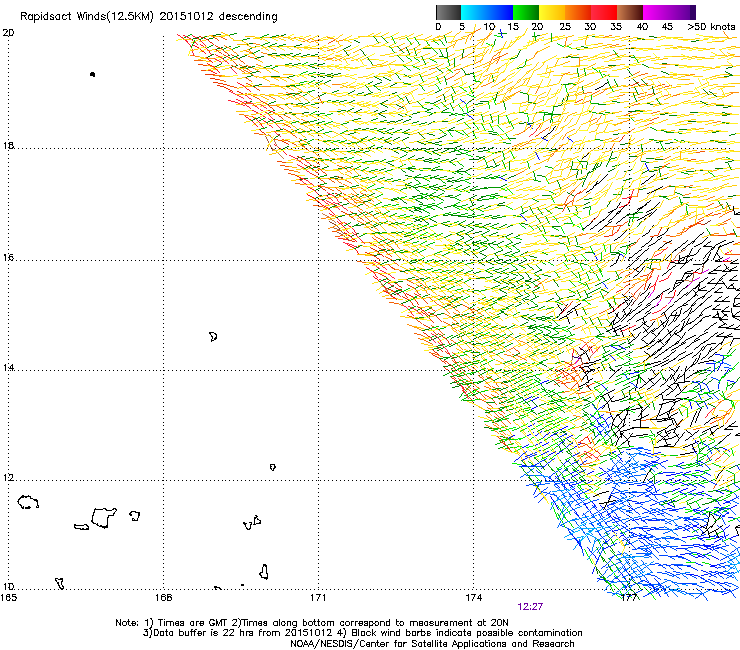The width and height of the screenshot is (740, 650).
Task: Click the latitude label '14'
Action: tap(8, 367)
